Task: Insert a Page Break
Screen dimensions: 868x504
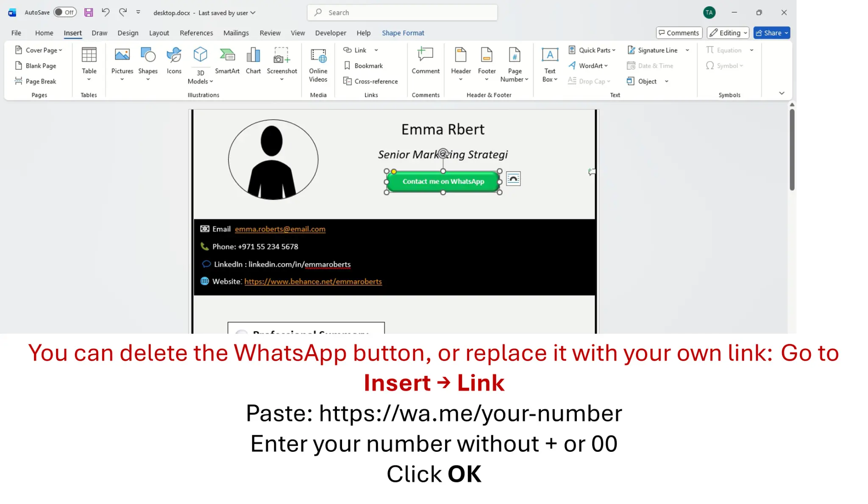Action: [40, 81]
